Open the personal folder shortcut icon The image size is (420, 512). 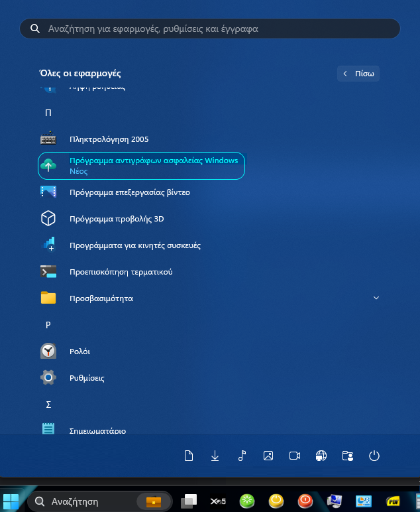click(x=348, y=456)
